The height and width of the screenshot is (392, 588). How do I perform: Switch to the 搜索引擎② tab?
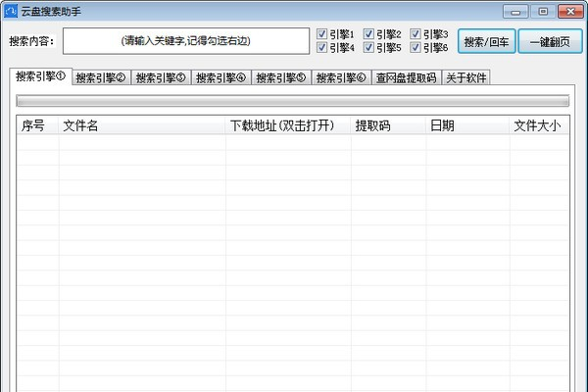click(x=101, y=77)
